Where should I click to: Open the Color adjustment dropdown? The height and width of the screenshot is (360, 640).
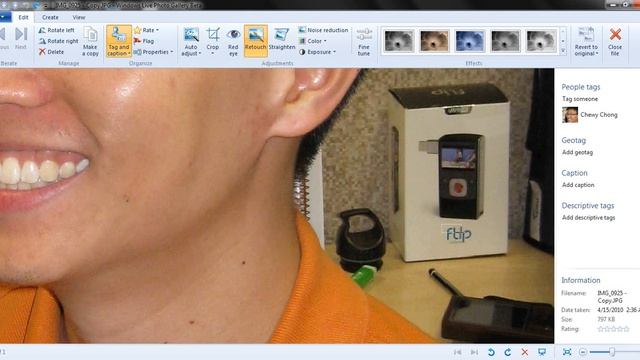pyautogui.click(x=313, y=41)
